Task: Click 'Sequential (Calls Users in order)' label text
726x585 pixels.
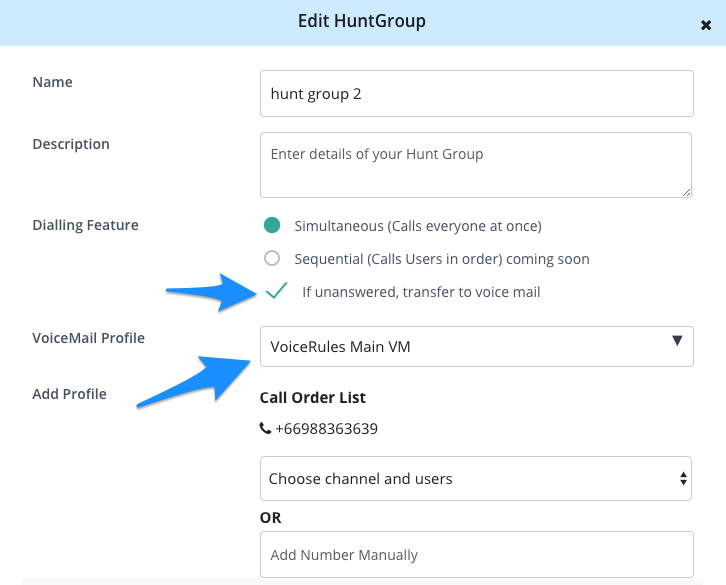Action: 399,259
